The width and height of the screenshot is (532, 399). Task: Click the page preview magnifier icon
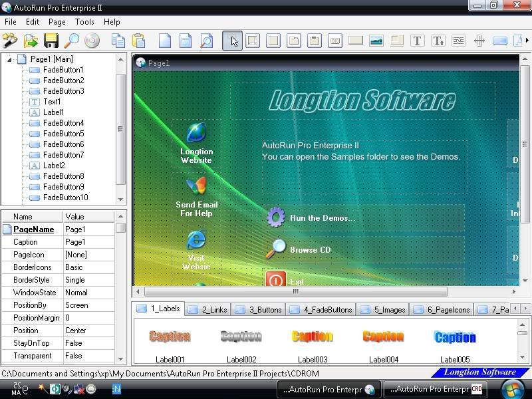tap(206, 41)
